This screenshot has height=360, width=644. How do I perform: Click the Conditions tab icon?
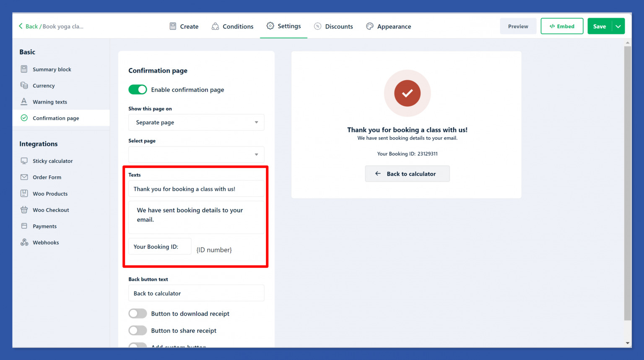click(x=215, y=26)
